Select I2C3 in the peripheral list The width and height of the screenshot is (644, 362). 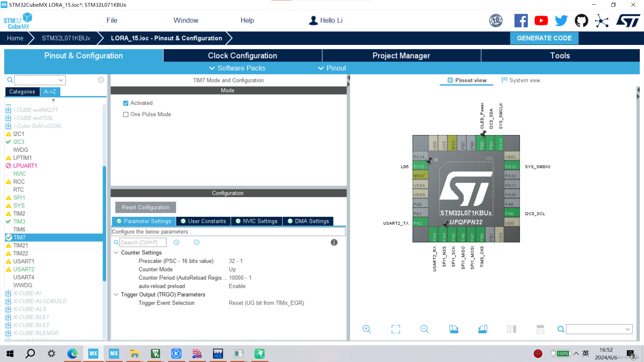point(19,142)
